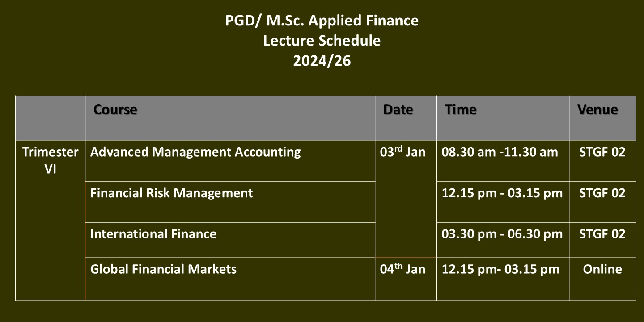The height and width of the screenshot is (322, 644).
Task: Select the 'Lecture Schedule' heading text
Action: point(322,41)
